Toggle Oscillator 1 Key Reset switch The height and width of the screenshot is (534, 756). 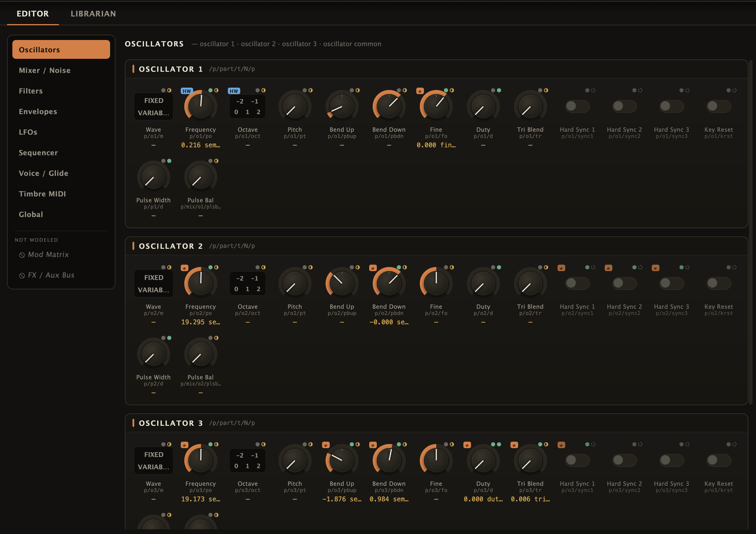coord(719,106)
